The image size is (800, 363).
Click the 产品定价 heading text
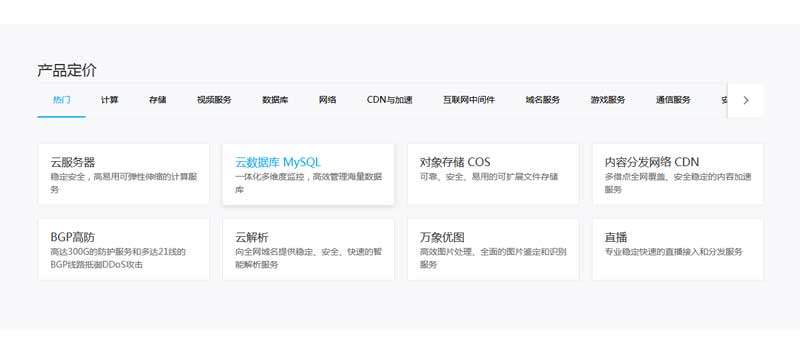coord(66,70)
